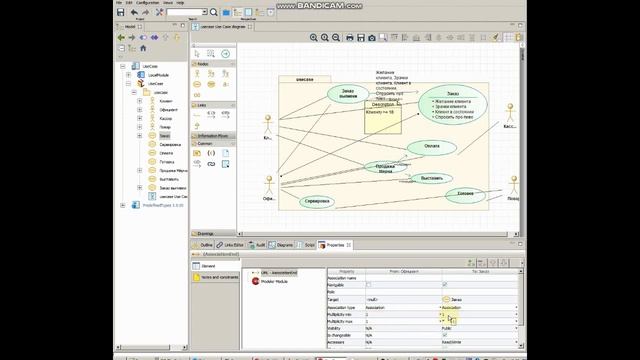Take diagram snapshot with camera icon
The height and width of the screenshot is (360, 640).
click(372, 38)
